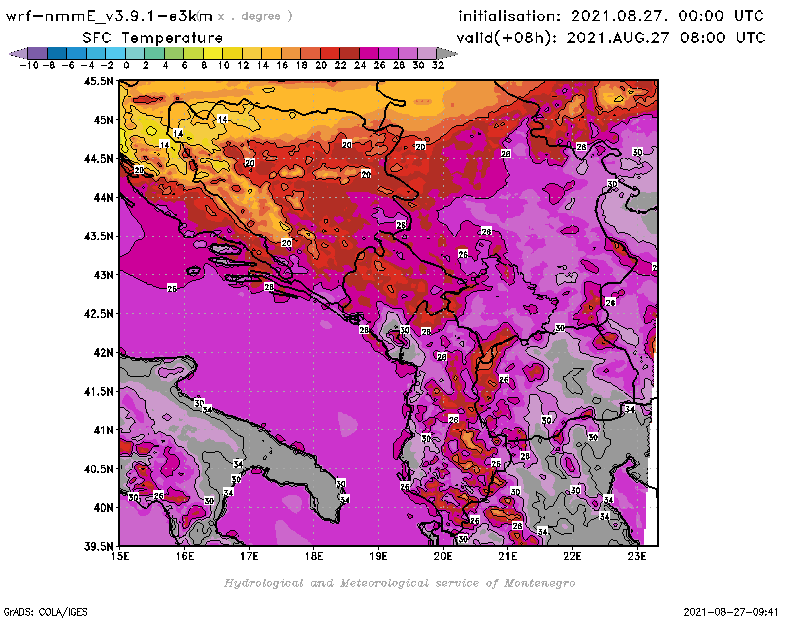The image size is (800, 618).
Task: Click the timestamp '2021-08-27-09:41'
Action: point(731,611)
